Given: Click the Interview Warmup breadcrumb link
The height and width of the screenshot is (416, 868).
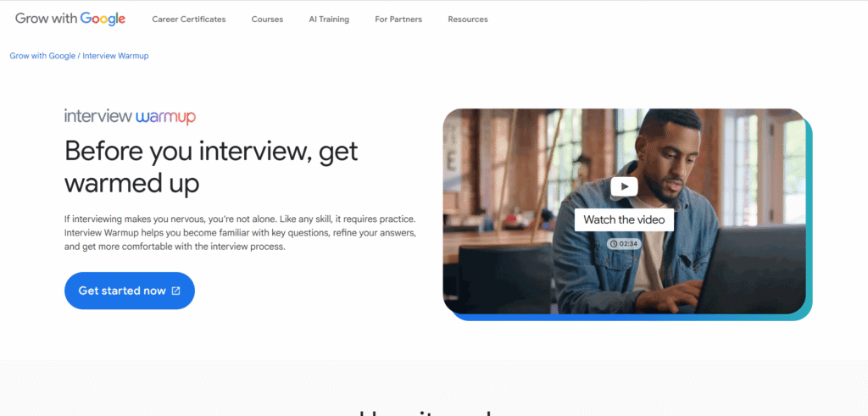Looking at the screenshot, I should click(x=116, y=56).
